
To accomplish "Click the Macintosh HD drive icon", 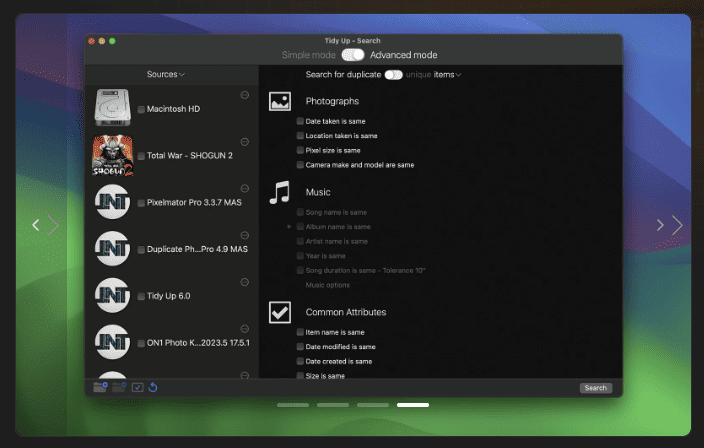I will [113, 108].
